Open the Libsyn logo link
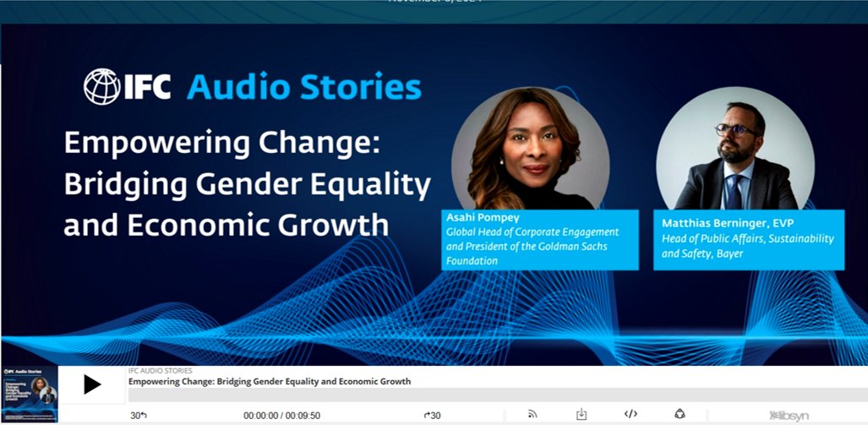This screenshot has width=868, height=425. point(789,416)
